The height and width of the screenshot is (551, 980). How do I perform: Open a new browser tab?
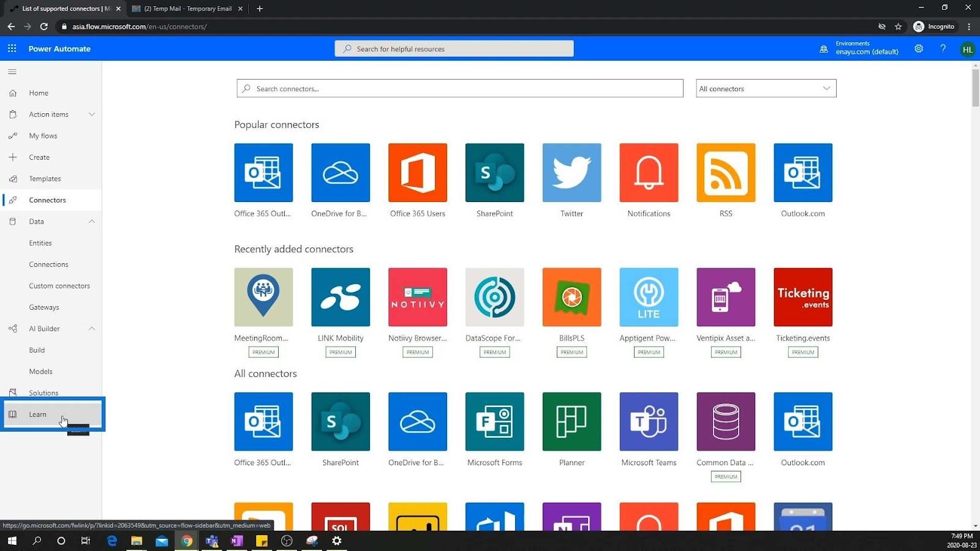tap(260, 9)
